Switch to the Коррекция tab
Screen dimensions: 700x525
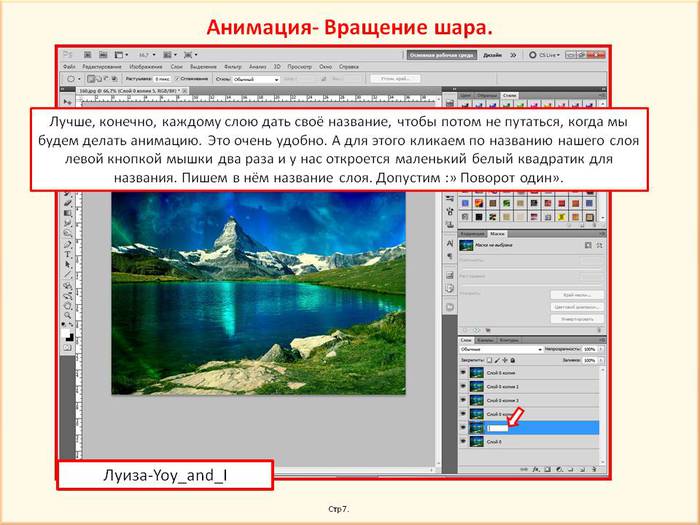pos(472,233)
